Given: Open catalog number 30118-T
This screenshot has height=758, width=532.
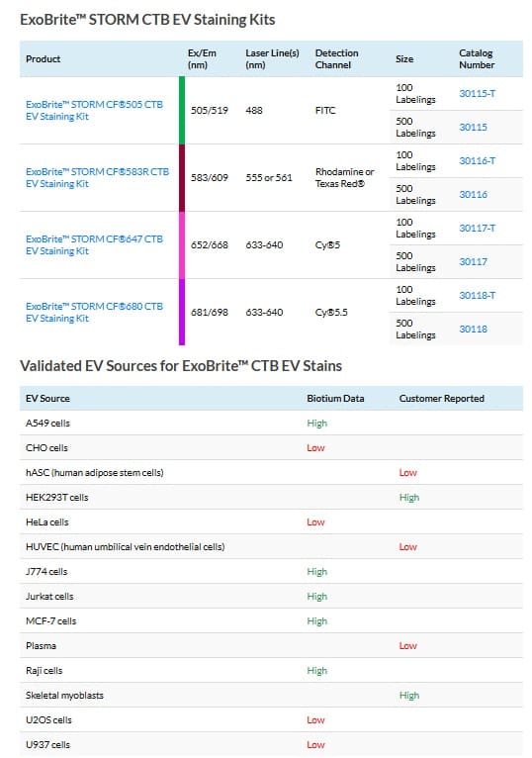Looking at the screenshot, I should pyautogui.click(x=477, y=295).
